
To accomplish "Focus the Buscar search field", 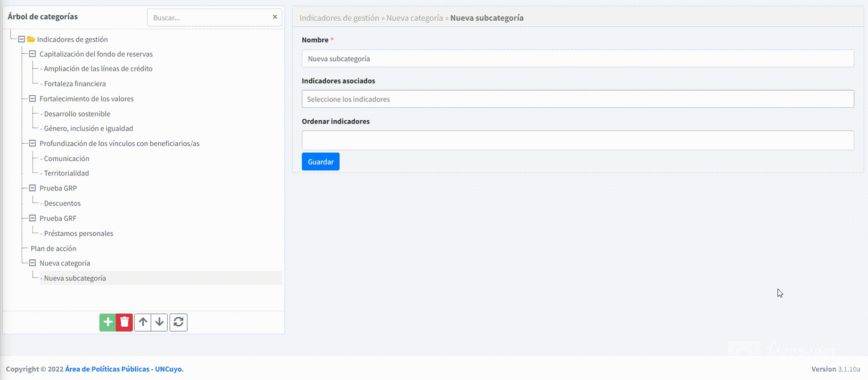I will click(210, 17).
